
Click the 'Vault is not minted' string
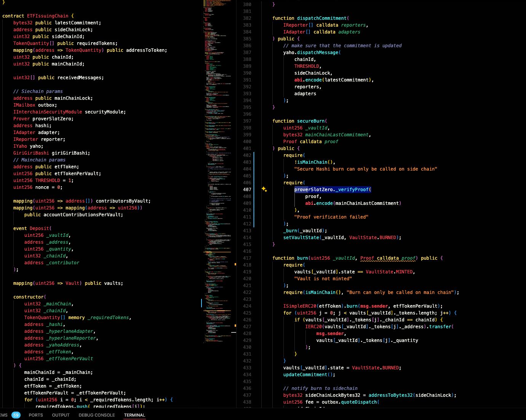point(323,279)
